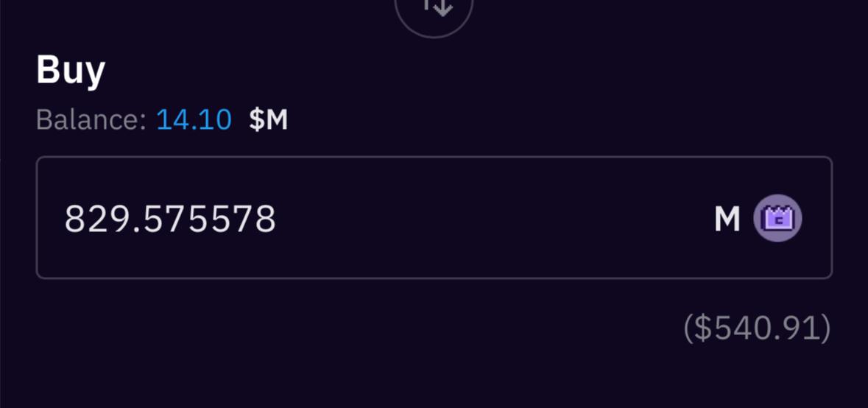The image size is (868, 408).
Task: Click the $M ticker beside balance
Action: (268, 119)
